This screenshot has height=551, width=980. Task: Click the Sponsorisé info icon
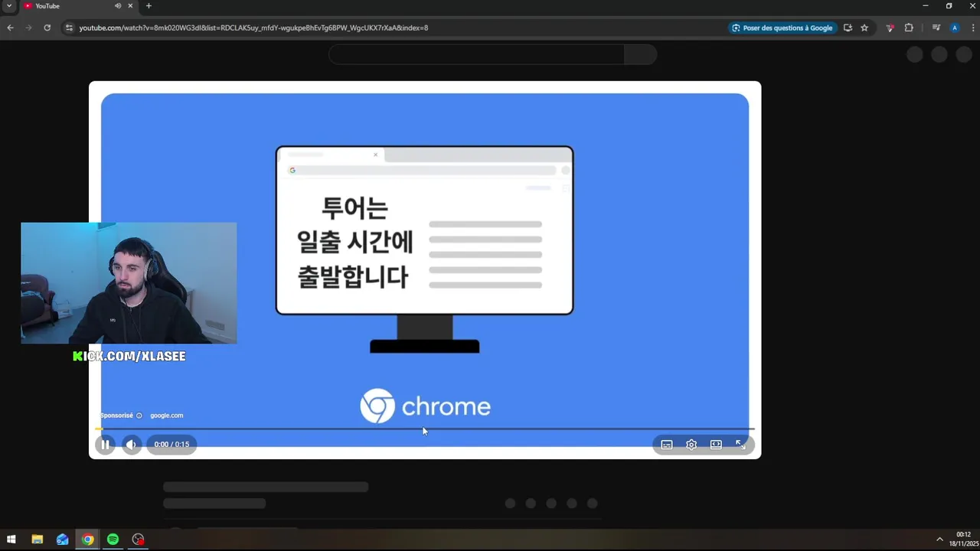[x=139, y=416]
